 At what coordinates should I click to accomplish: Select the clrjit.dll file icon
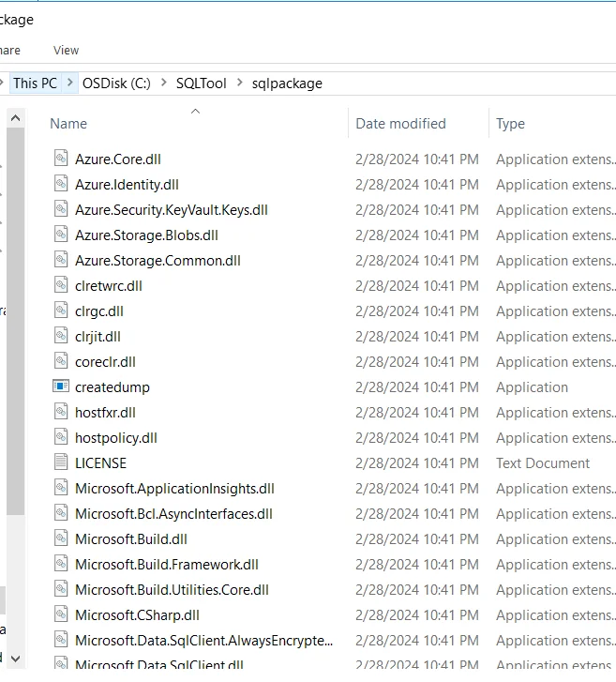pyautogui.click(x=61, y=336)
